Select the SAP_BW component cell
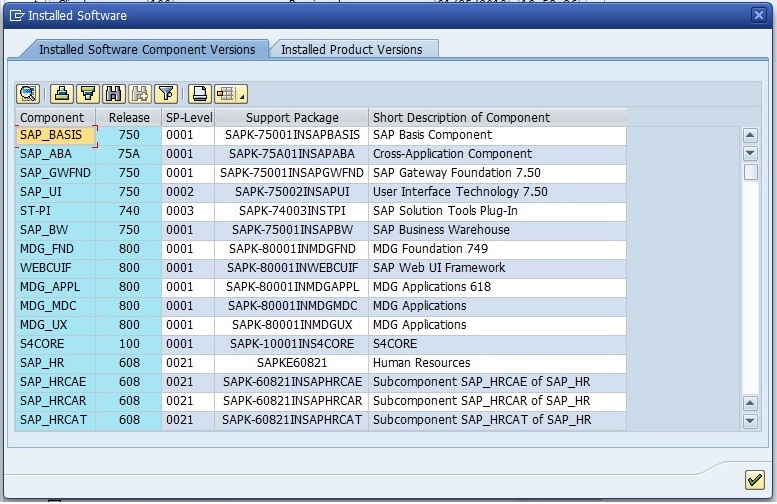 (56, 230)
